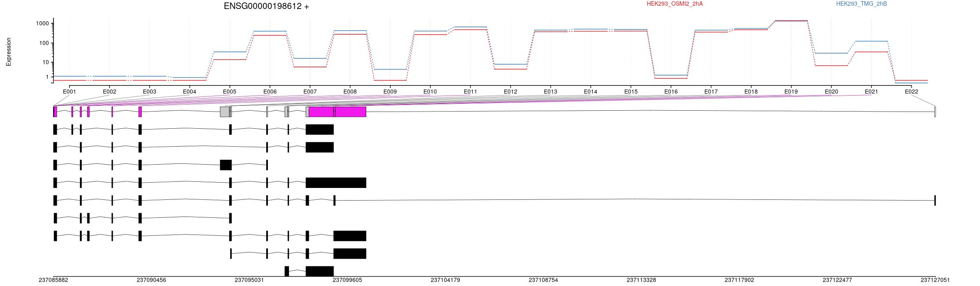Click the 1000 y-axis tick label
Image resolution: width=980 pixels, height=286 pixels.
42,24
